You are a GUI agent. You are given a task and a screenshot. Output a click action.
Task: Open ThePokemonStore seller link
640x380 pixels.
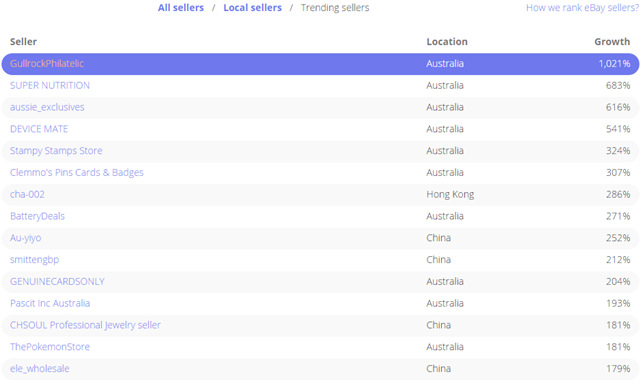(x=50, y=347)
